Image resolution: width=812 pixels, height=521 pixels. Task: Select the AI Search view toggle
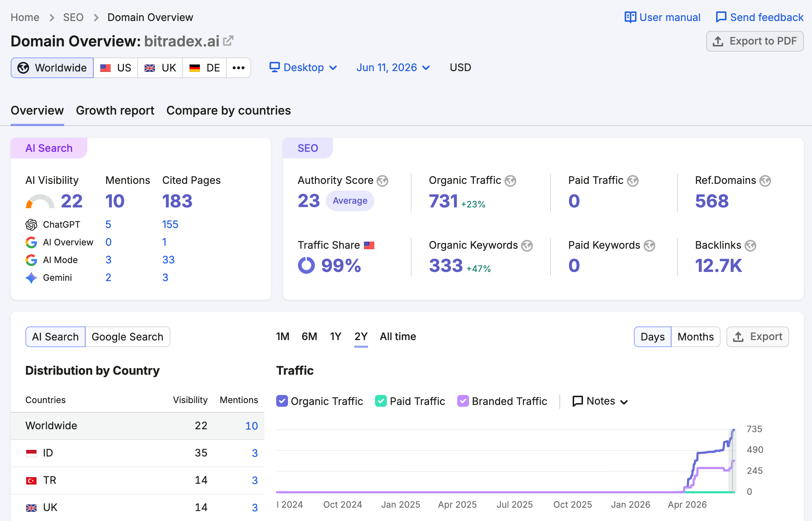point(55,337)
